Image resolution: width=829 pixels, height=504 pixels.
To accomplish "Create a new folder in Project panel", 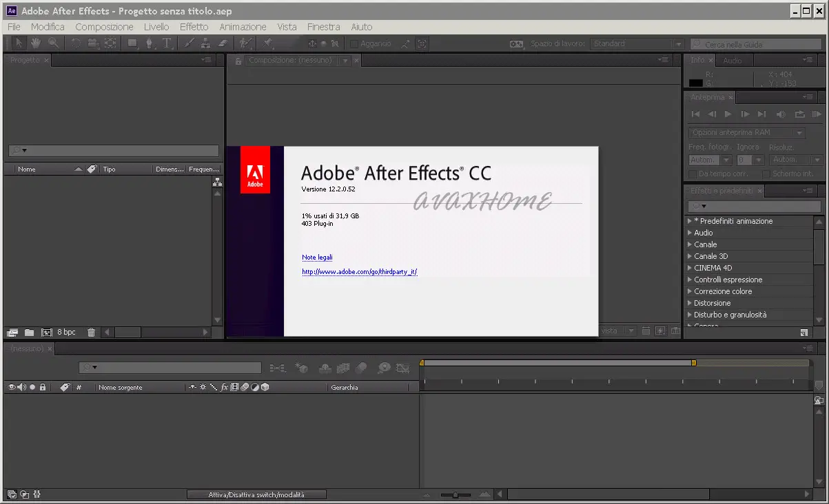I will pos(29,332).
